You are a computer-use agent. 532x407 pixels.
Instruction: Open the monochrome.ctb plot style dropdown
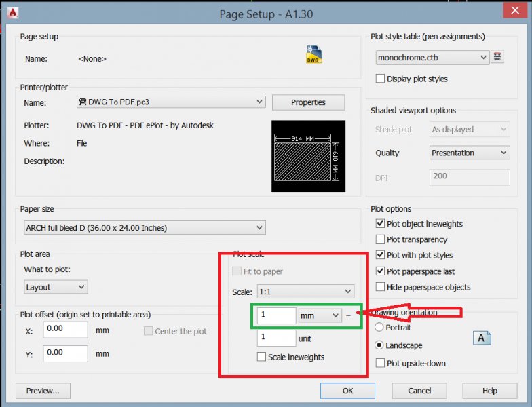[432, 58]
